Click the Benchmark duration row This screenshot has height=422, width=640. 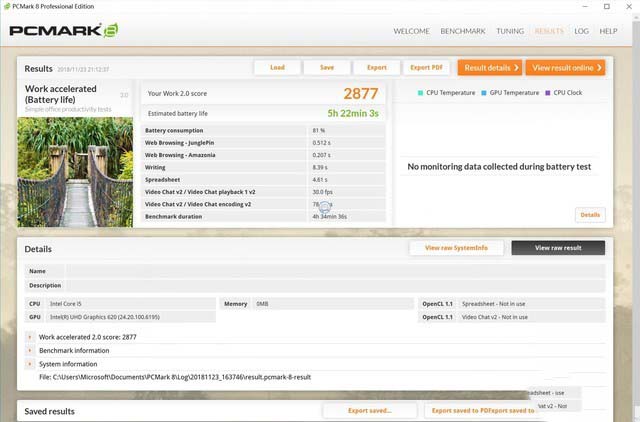click(263, 216)
